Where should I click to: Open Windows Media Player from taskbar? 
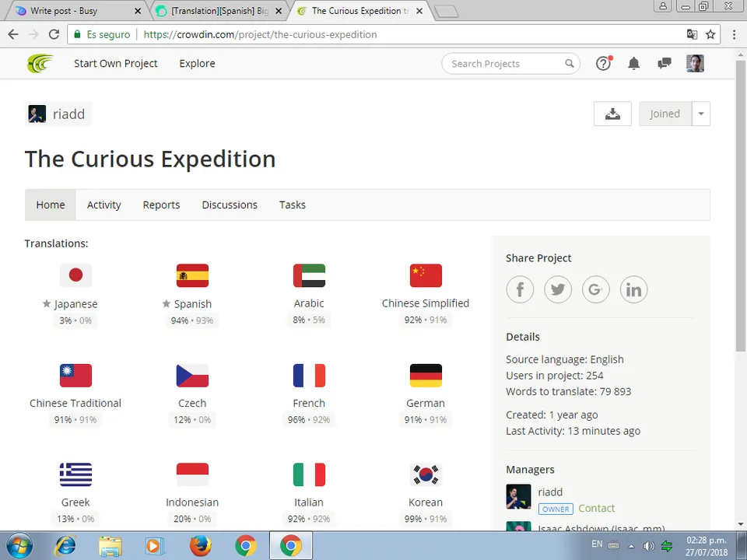click(155, 546)
